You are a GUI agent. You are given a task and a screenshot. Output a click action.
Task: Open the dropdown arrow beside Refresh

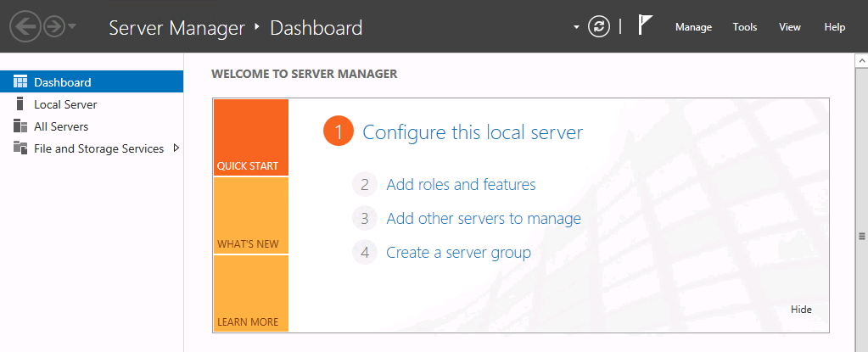[576, 27]
